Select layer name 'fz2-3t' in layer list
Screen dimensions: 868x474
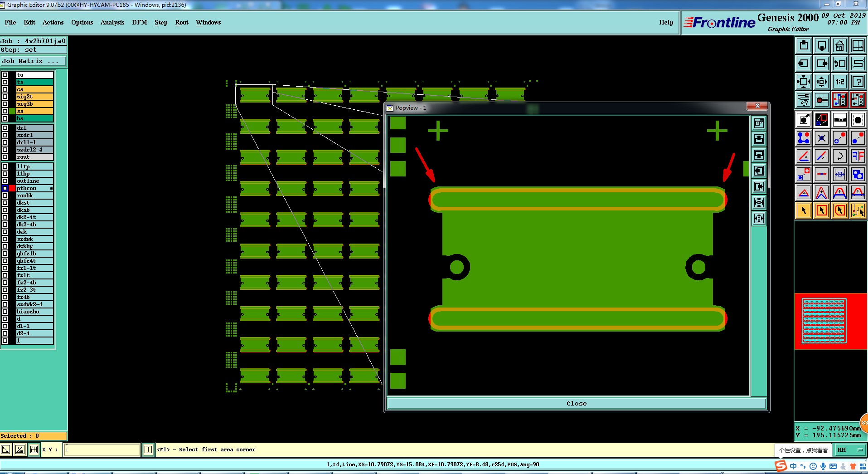[35, 290]
